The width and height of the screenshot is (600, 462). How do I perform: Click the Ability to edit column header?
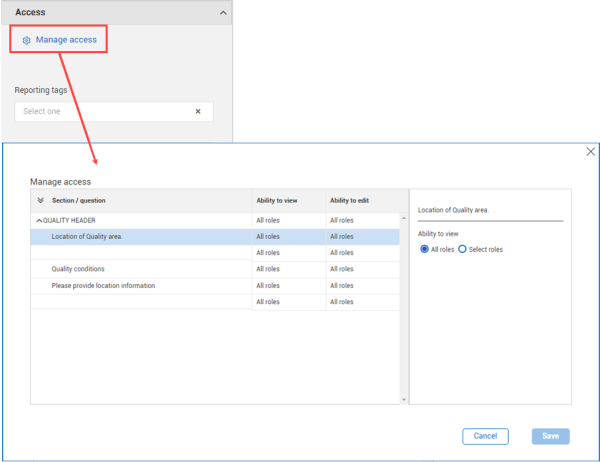[351, 200]
